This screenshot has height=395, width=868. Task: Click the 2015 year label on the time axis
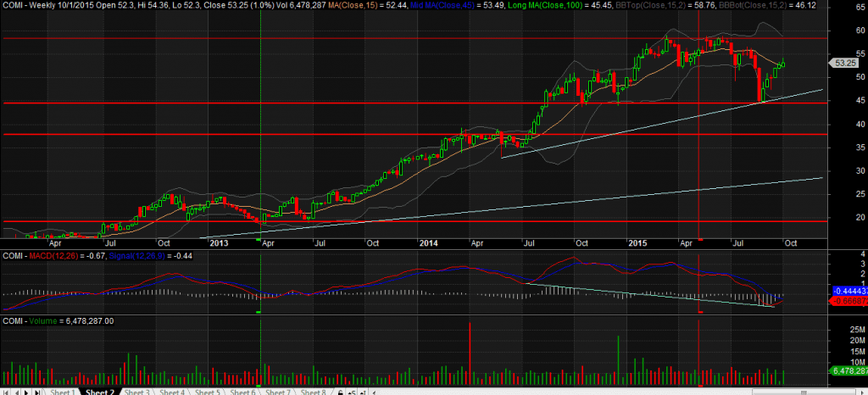coord(637,243)
